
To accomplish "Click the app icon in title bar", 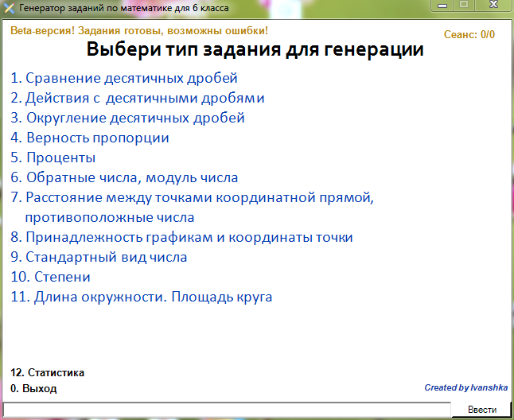I will [10, 8].
